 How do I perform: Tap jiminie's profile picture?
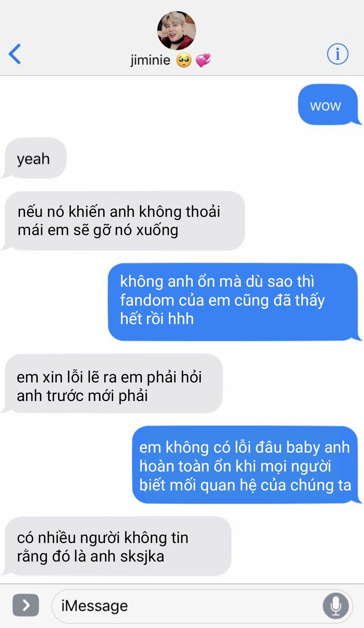(x=177, y=31)
